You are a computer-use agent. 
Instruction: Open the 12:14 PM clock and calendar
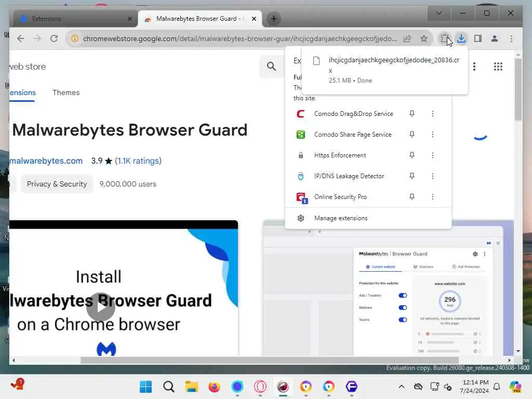click(x=474, y=387)
